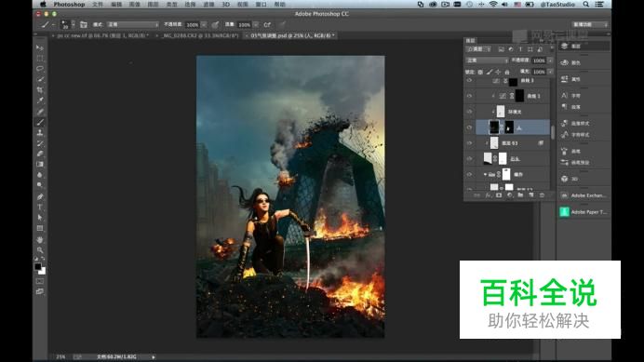The width and height of the screenshot is (644, 362).
Task: Select the Rectangle shape tool
Action: [x=39, y=228]
